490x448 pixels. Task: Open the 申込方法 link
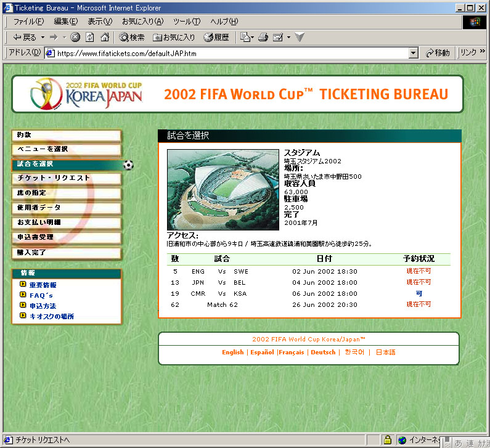[43, 306]
